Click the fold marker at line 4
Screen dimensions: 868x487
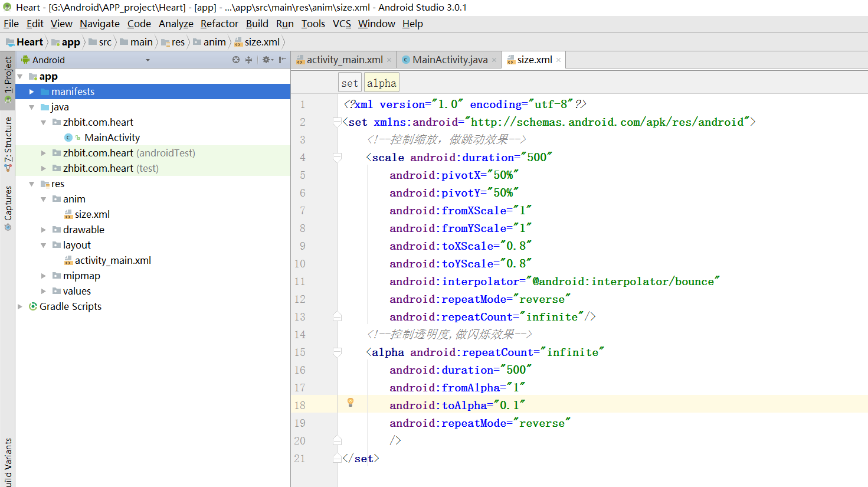pyautogui.click(x=338, y=157)
